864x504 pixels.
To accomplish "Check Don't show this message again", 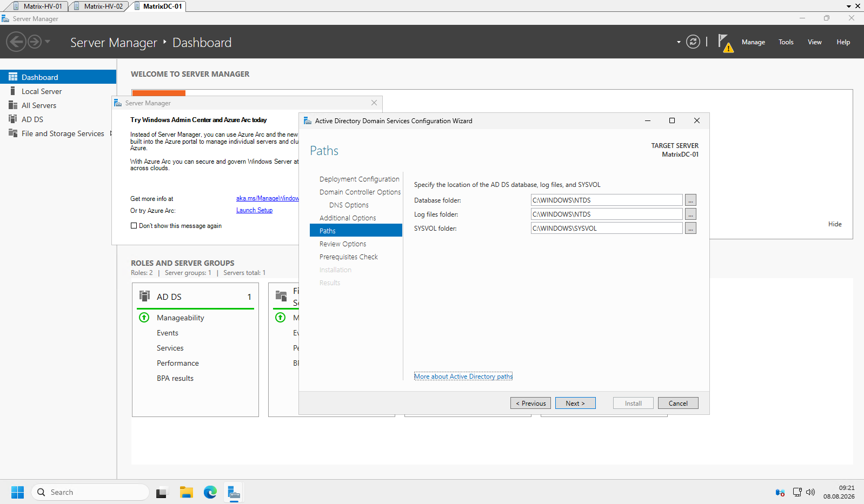I will [134, 226].
